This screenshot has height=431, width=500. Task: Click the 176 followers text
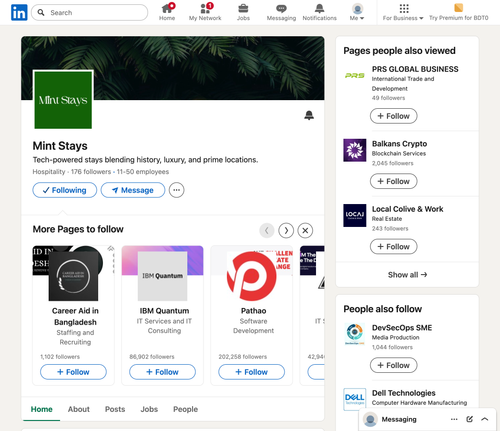(x=91, y=172)
